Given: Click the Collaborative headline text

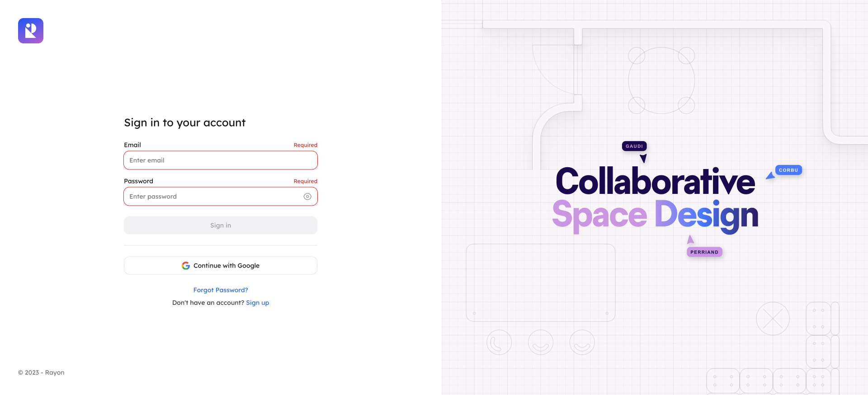Looking at the screenshot, I should pyautogui.click(x=655, y=182).
